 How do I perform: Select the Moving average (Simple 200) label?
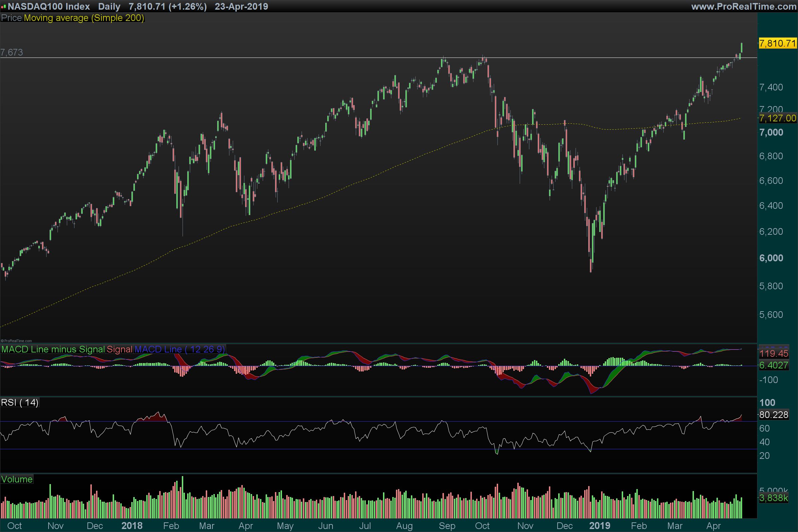[84, 18]
